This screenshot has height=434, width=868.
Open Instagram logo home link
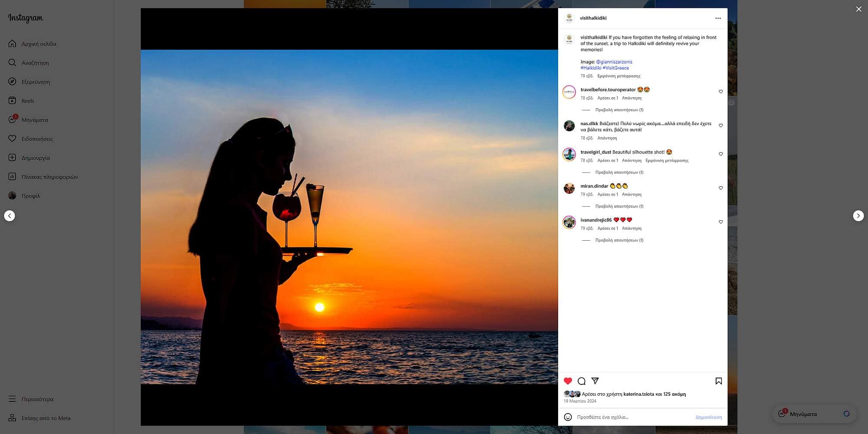(x=26, y=18)
